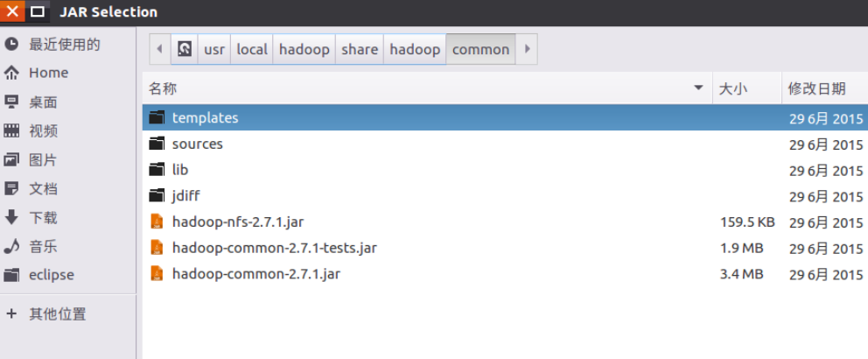Go to the Home folder in sidebar

67,74
